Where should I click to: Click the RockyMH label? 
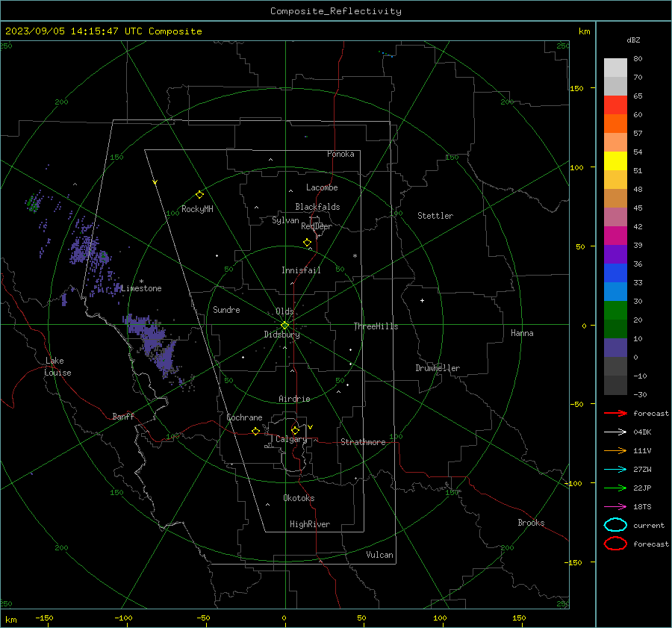coord(197,209)
